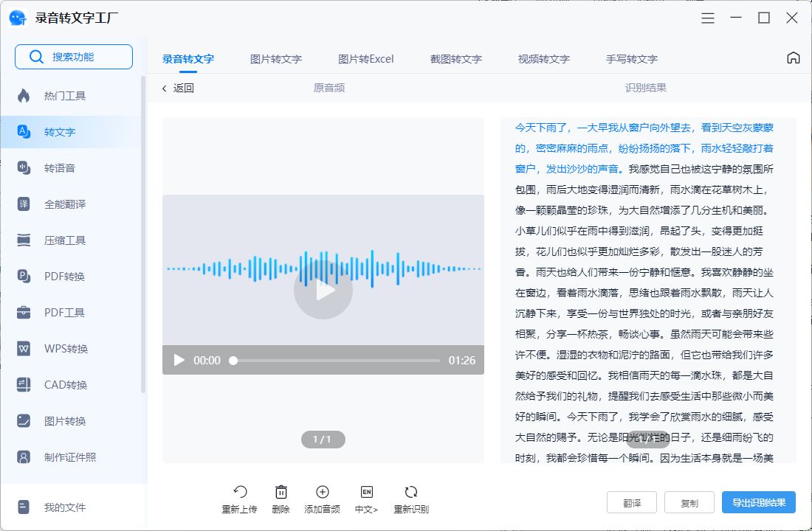Click the 00:00 current time label
Image resolution: width=812 pixels, height=531 pixels.
point(207,360)
